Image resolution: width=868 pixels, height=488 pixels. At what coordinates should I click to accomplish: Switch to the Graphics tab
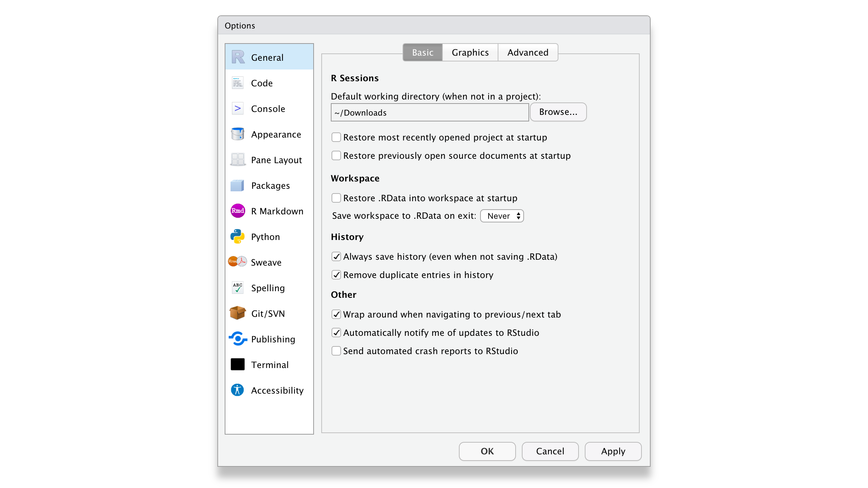470,52
